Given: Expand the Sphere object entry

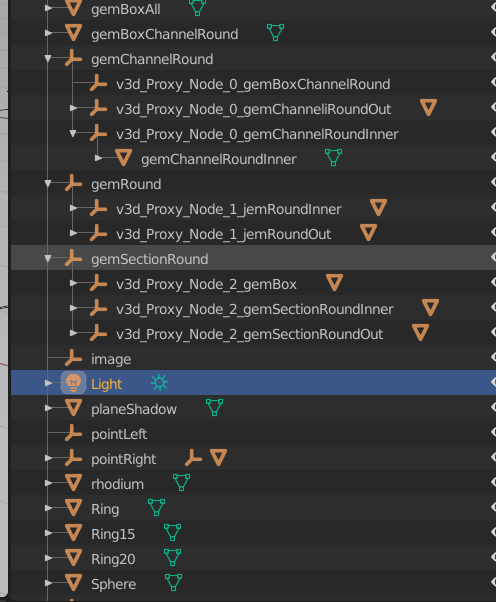Looking at the screenshot, I should coord(48,583).
